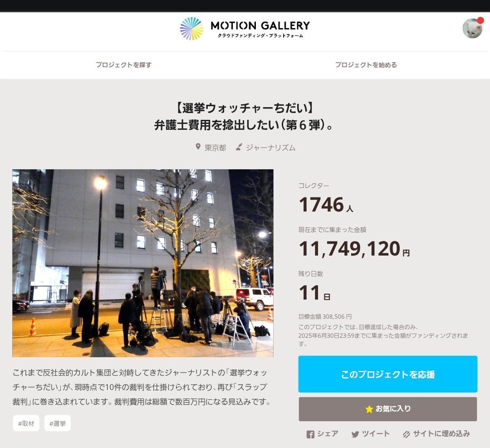490x448 pixels.
Task: Open the user avatar with red notification
Action: 472,29
